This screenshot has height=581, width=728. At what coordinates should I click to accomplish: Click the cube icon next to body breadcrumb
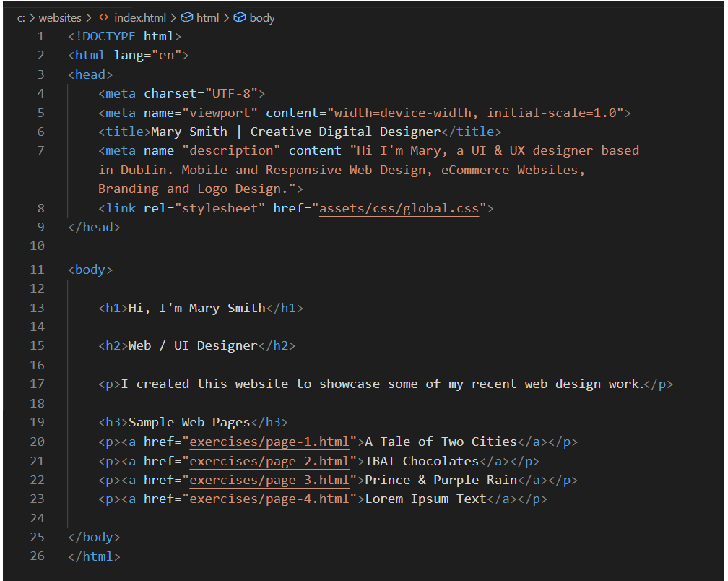pyautogui.click(x=240, y=17)
